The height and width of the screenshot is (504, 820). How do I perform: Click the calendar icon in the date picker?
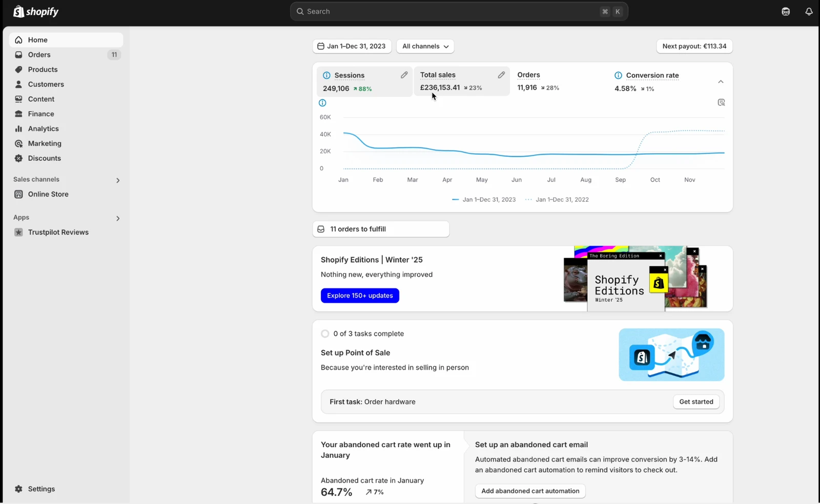[x=321, y=46]
